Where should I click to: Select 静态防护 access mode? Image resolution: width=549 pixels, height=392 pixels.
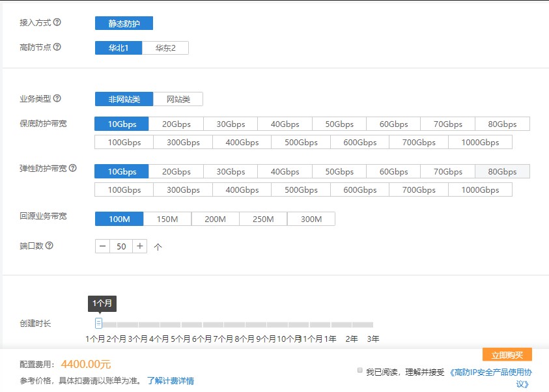coord(124,23)
